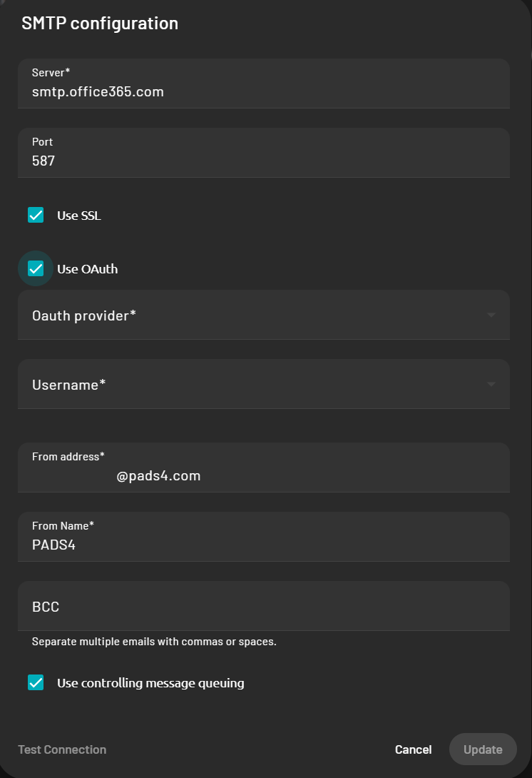
Task: Enable the Use SSL checkbox
Action: point(36,214)
